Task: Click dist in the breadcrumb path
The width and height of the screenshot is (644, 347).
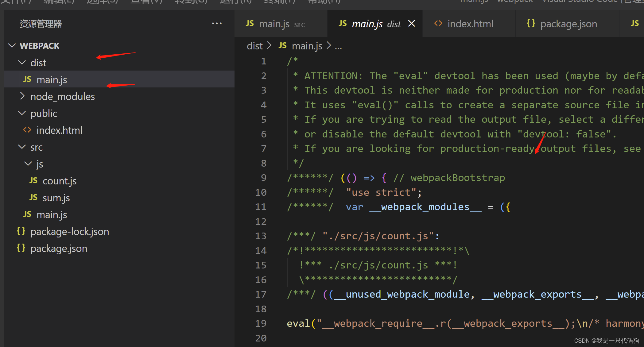Action: coord(254,46)
